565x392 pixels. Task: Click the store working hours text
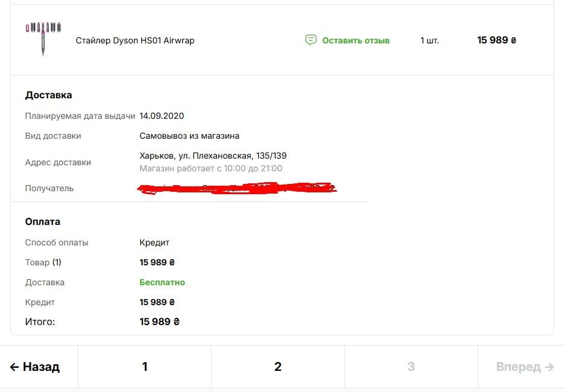[x=210, y=168]
